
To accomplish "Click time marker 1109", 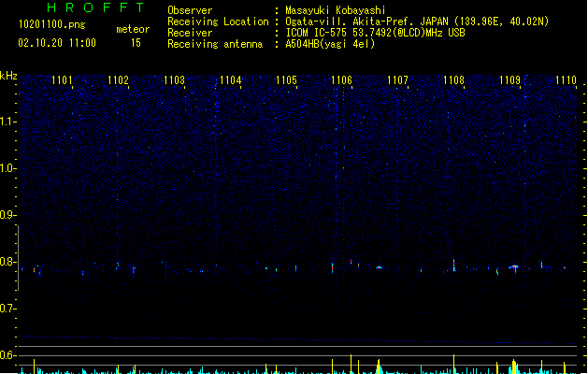I will [x=510, y=80].
